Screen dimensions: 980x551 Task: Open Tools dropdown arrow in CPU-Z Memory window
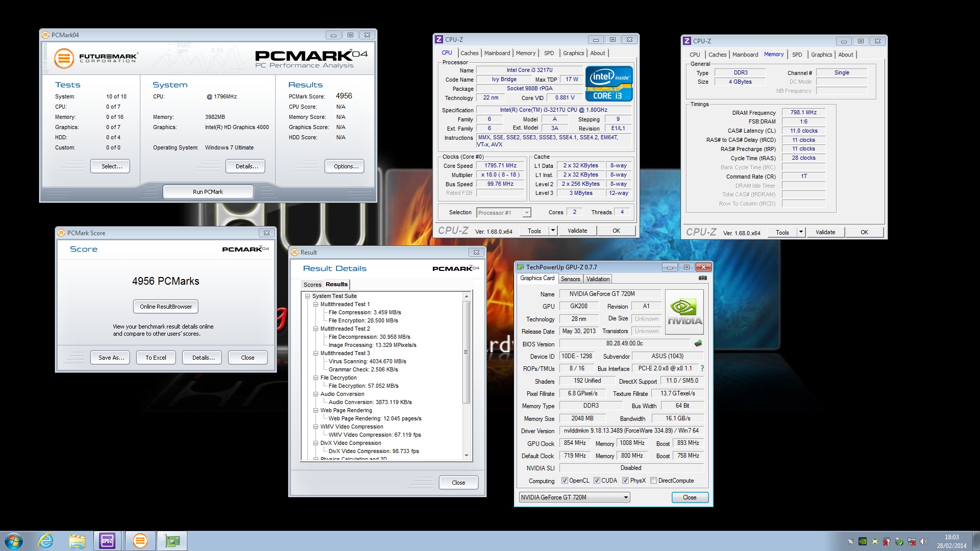(x=801, y=232)
